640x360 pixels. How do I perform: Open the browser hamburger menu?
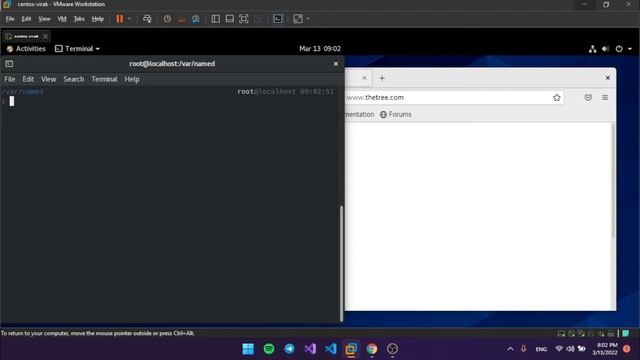pos(605,98)
